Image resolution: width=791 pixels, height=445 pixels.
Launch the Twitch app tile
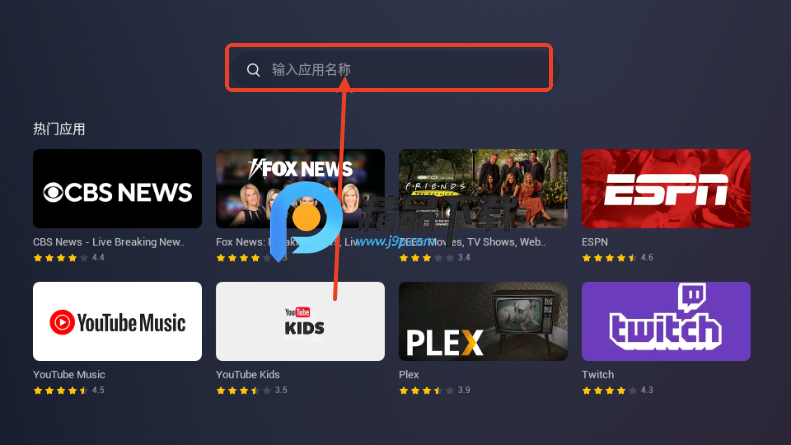point(666,321)
